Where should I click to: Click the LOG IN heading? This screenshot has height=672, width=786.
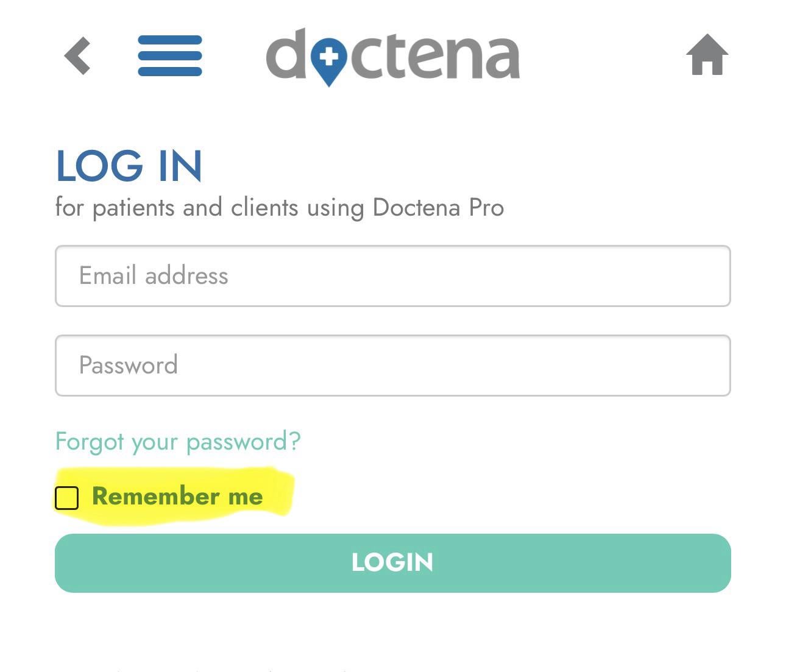pyautogui.click(x=129, y=166)
